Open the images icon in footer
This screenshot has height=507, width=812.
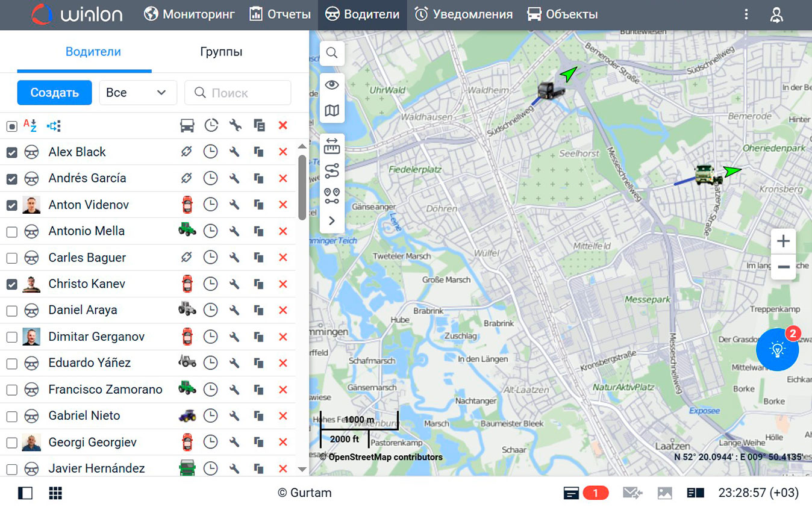tap(664, 493)
